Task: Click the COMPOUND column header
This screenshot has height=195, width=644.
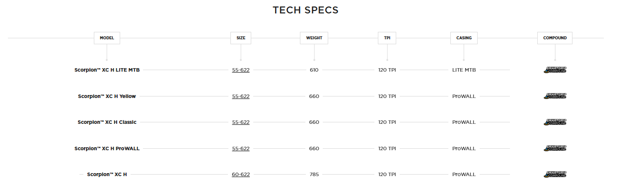Action: (555, 38)
